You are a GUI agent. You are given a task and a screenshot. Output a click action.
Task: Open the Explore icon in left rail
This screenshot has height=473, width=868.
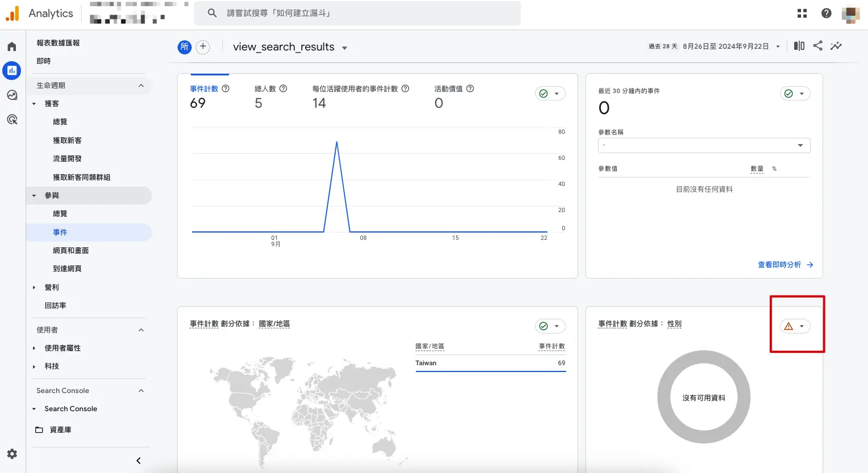click(x=12, y=95)
